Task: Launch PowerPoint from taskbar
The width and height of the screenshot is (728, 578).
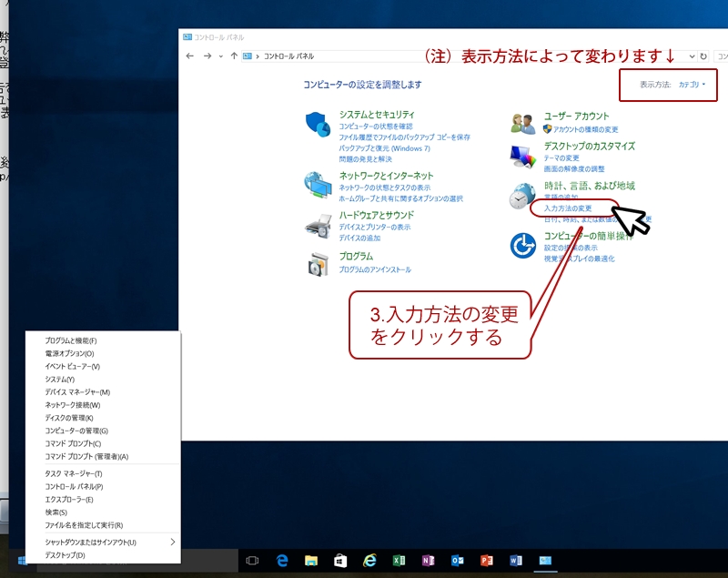Action: click(x=487, y=561)
